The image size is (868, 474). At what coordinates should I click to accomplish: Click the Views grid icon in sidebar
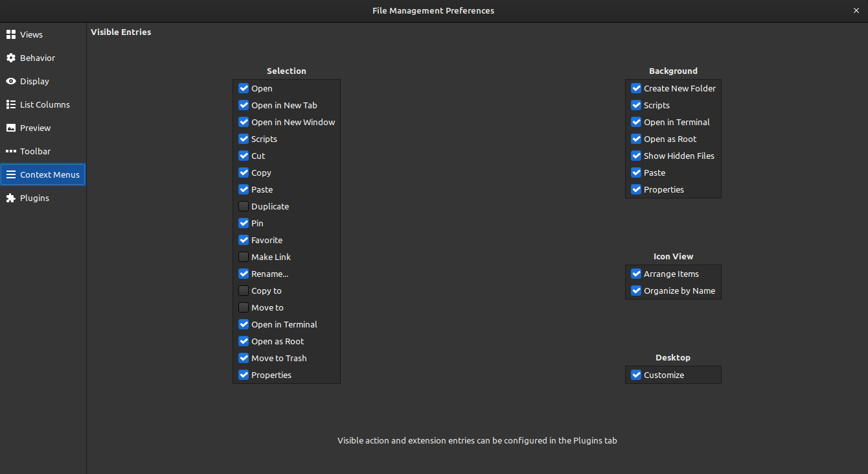coord(10,34)
